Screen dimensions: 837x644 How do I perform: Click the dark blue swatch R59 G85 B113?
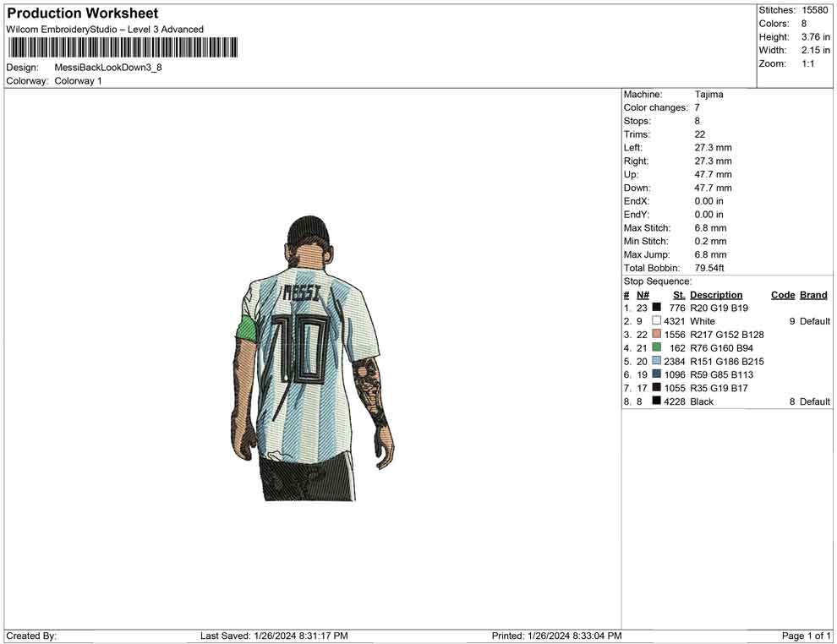[657, 374]
